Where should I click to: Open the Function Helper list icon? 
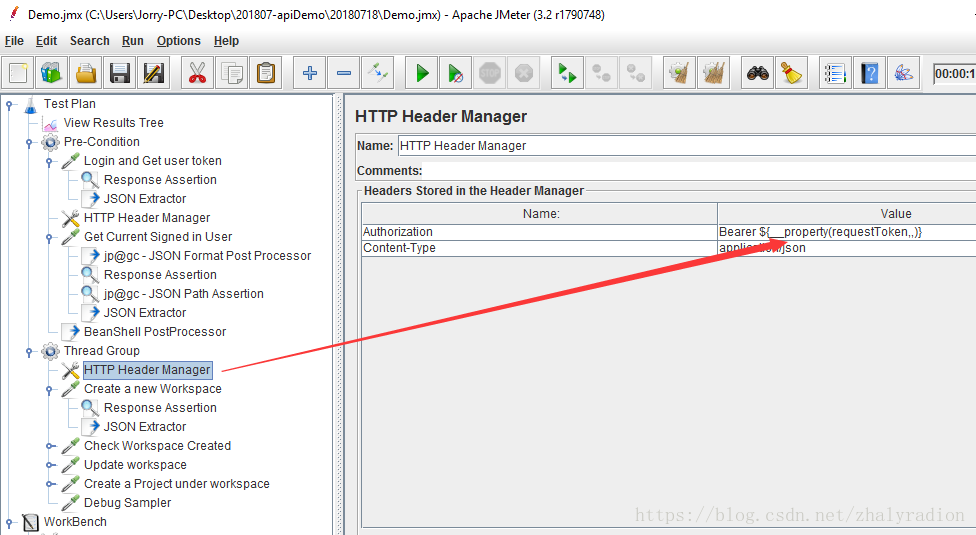(x=835, y=73)
